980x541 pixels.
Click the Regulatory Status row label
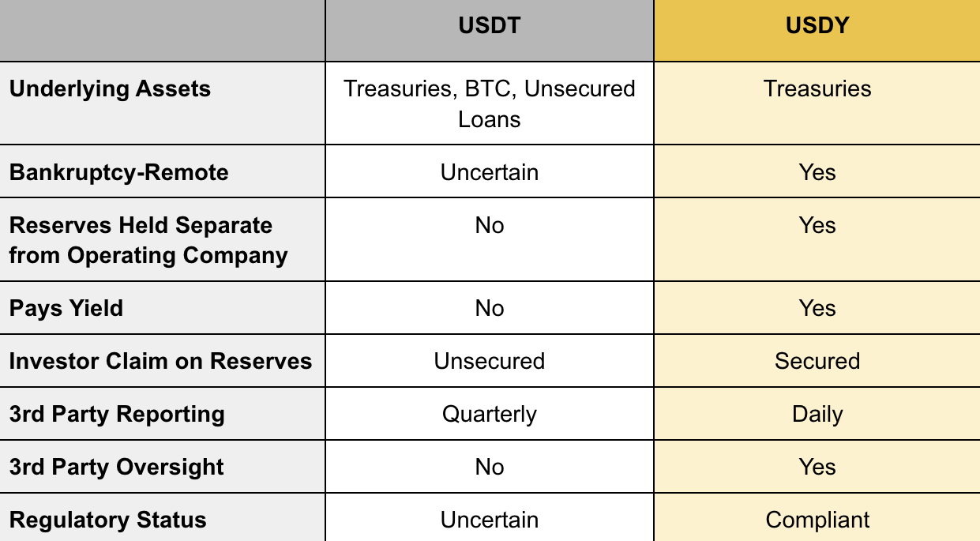coord(107,520)
